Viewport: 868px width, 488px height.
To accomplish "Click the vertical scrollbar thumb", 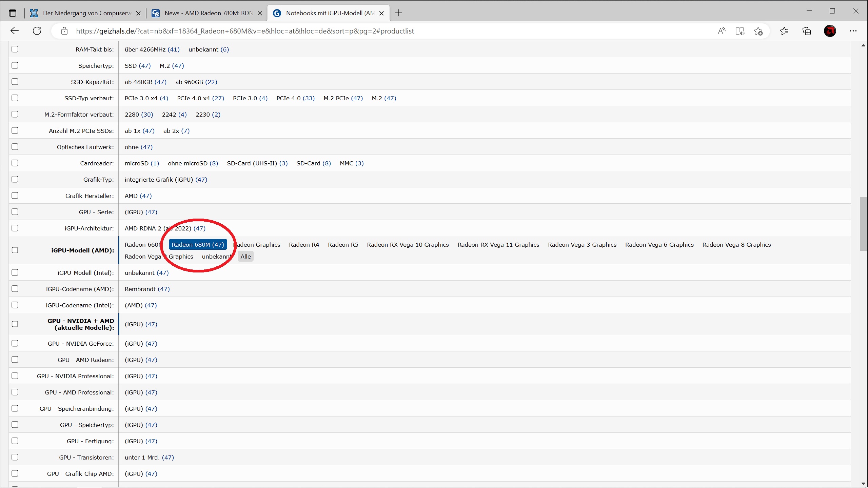I will [x=863, y=224].
